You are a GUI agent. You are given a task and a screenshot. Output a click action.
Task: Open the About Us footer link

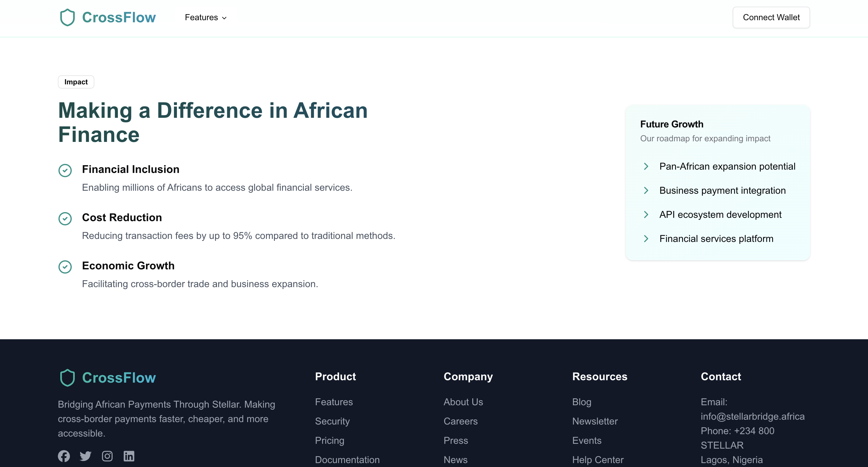pyautogui.click(x=463, y=402)
